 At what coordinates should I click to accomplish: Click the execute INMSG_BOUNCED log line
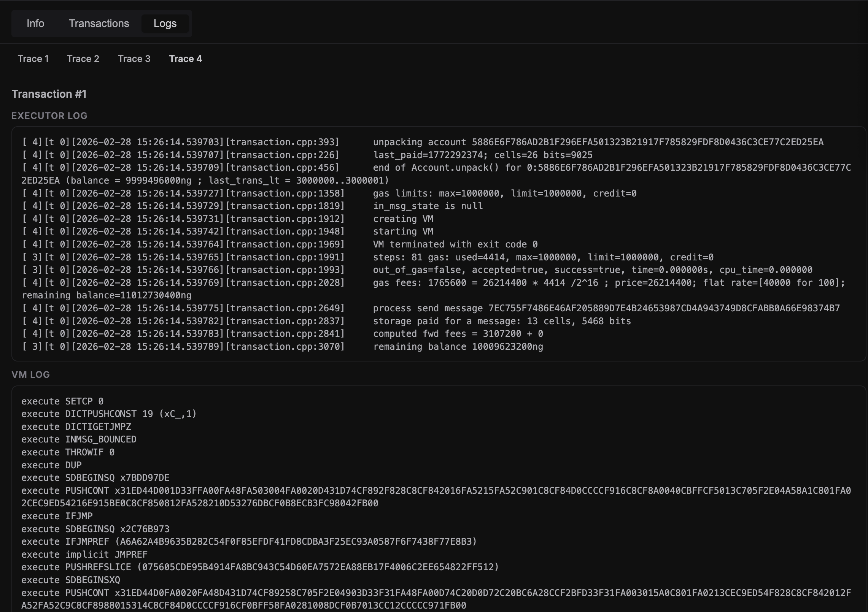pyautogui.click(x=79, y=439)
